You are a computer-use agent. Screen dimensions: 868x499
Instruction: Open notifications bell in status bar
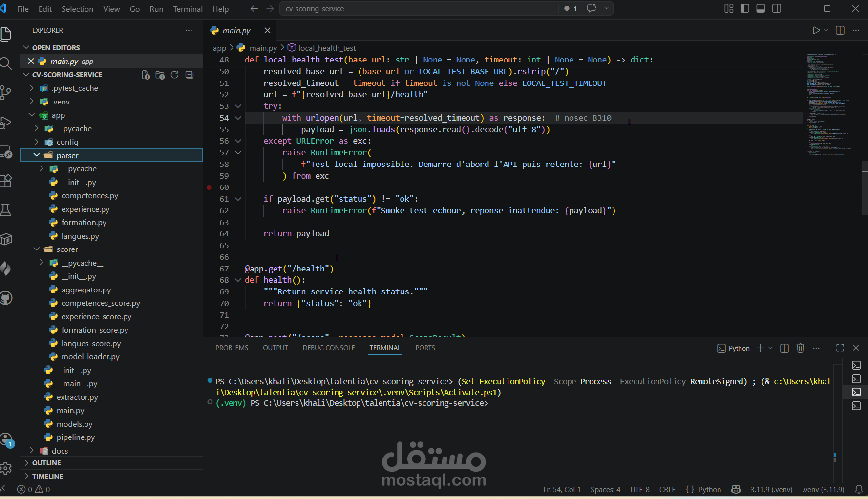pos(859,489)
